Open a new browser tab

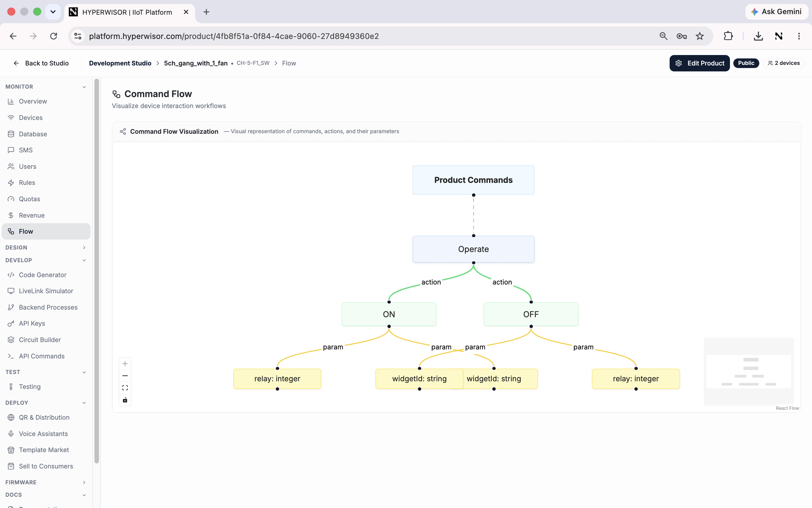(206, 12)
